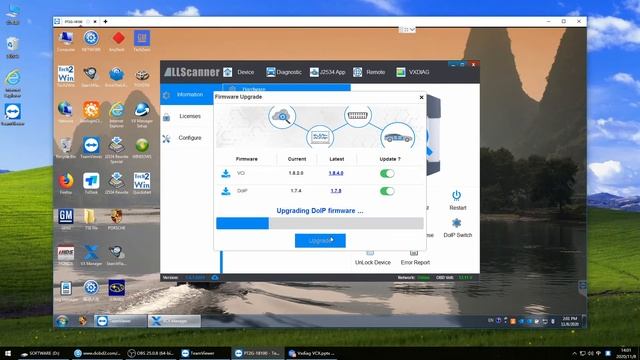Open the host Windows Start button
Viewport: 640px width, 360px height.
[8, 353]
